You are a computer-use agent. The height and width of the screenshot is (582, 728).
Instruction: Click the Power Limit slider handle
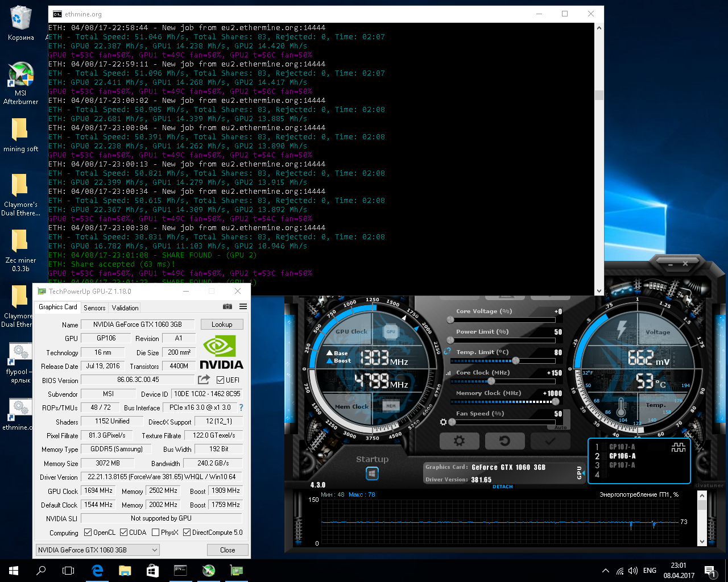click(x=451, y=340)
